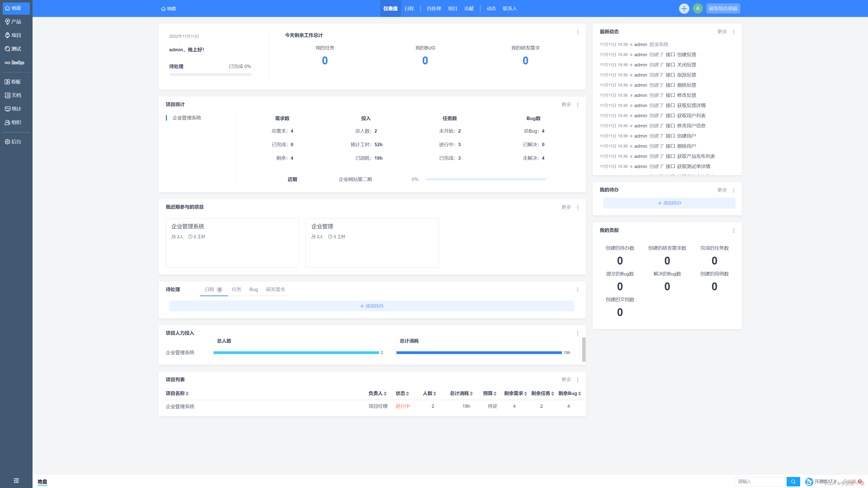Screen dimensions: 868x488
Task: Open the 企业管理 project card
Action: [372, 243]
